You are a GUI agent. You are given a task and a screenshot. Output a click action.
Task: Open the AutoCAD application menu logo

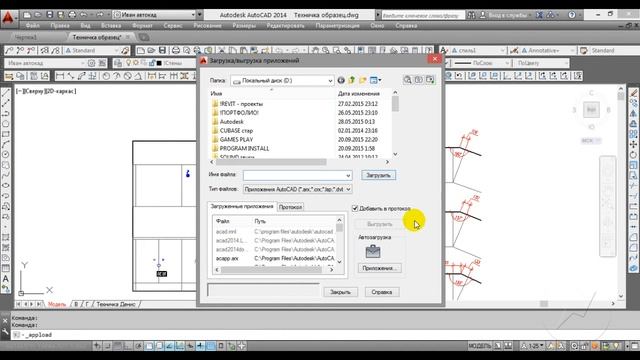coord(8,17)
